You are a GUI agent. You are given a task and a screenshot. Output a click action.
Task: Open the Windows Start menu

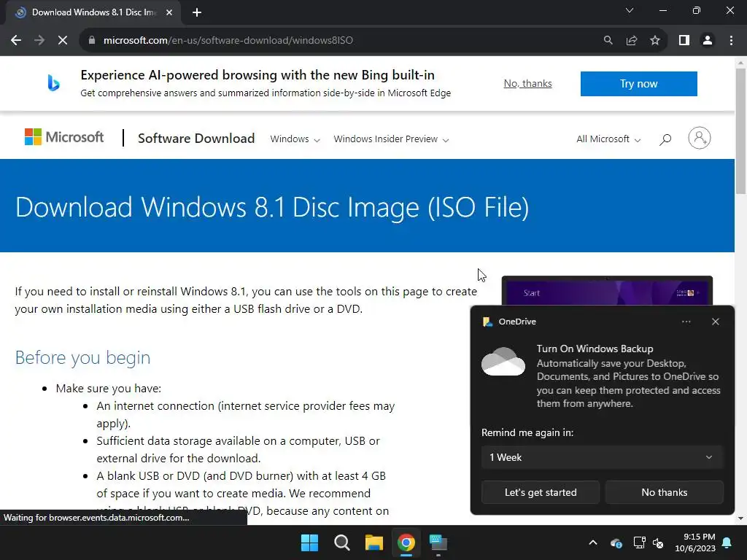point(309,542)
